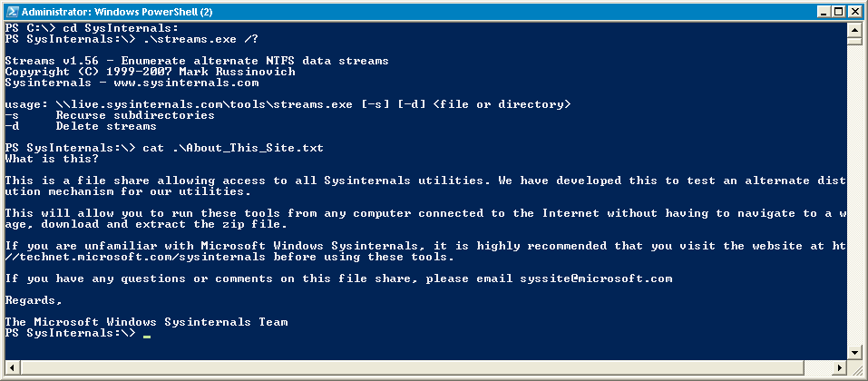Image resolution: width=868 pixels, height=381 pixels.
Task: Close the Windows PowerShell window
Action: [x=854, y=12]
